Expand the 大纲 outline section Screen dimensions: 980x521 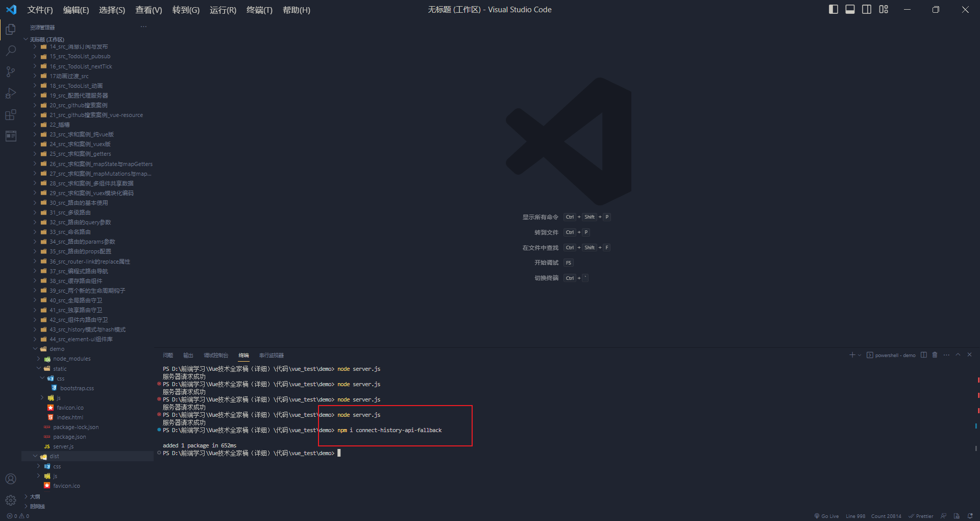(x=87, y=496)
